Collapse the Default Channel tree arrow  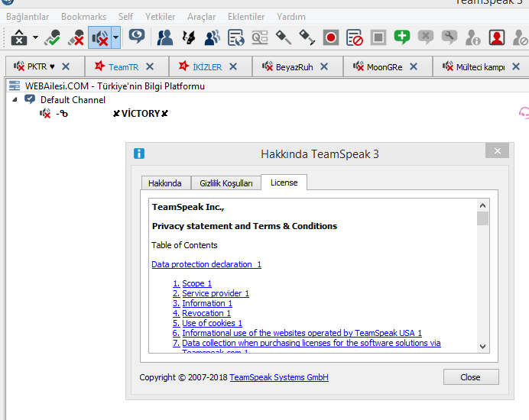point(15,100)
